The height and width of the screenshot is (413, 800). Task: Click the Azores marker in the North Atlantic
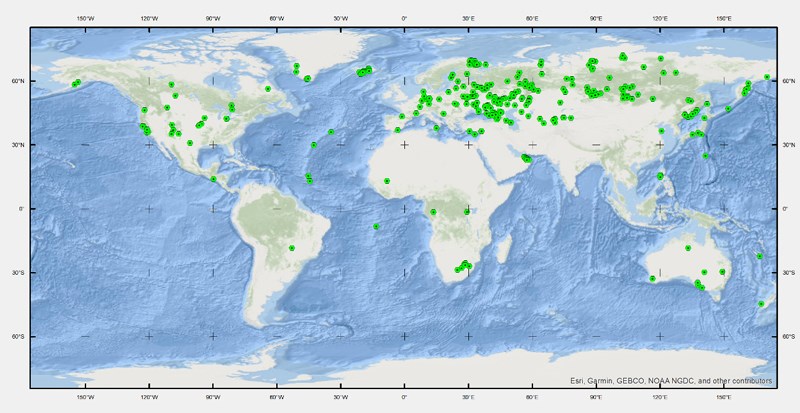(x=331, y=131)
